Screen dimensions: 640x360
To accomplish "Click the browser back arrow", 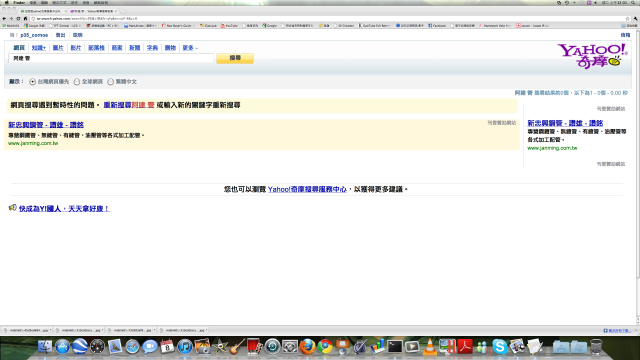I will (x=4, y=18).
